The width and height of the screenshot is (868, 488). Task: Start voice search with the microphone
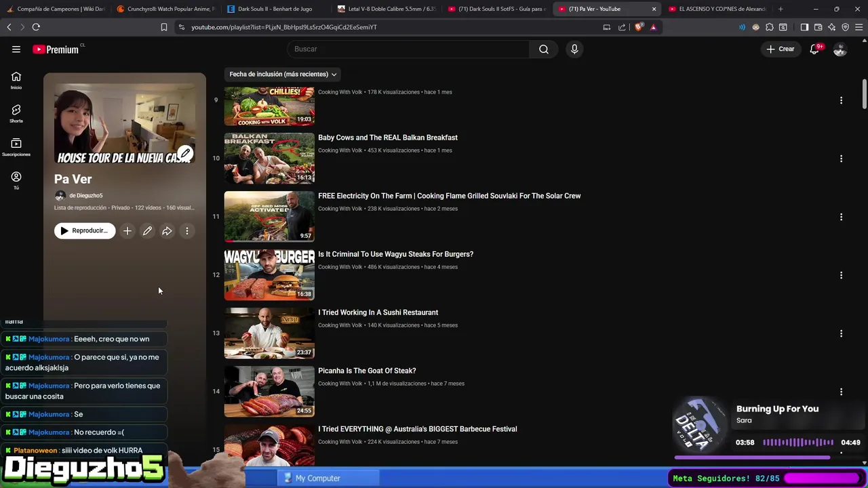[x=574, y=49]
